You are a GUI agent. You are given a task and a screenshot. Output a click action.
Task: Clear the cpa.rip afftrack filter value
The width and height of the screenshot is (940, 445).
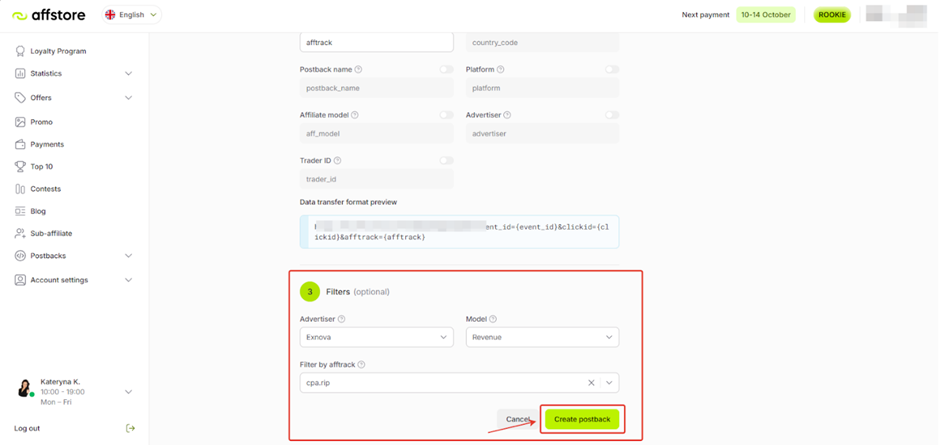coord(591,383)
